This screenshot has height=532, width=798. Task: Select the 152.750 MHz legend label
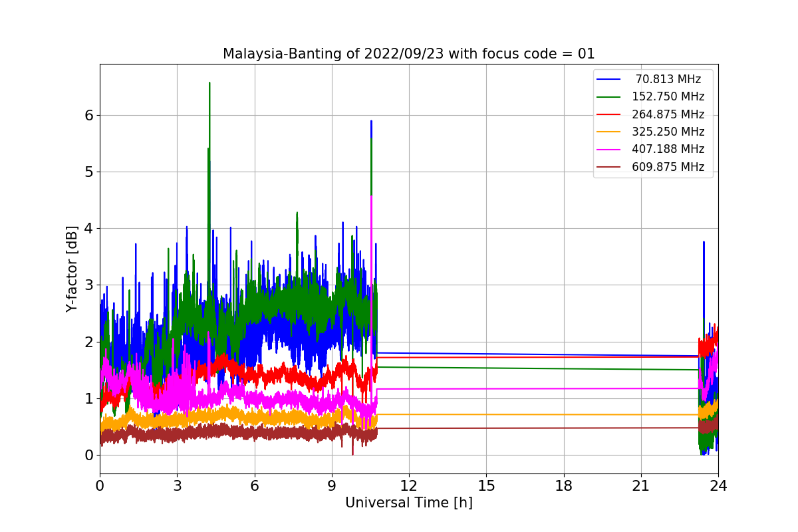(x=668, y=96)
